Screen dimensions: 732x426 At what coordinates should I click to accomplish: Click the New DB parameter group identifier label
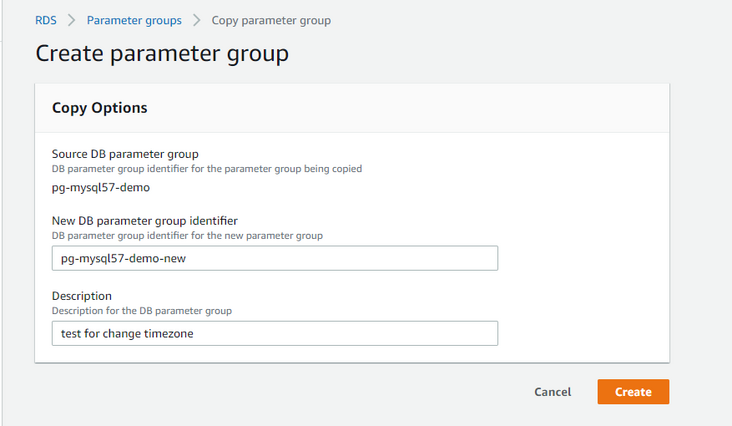point(144,220)
